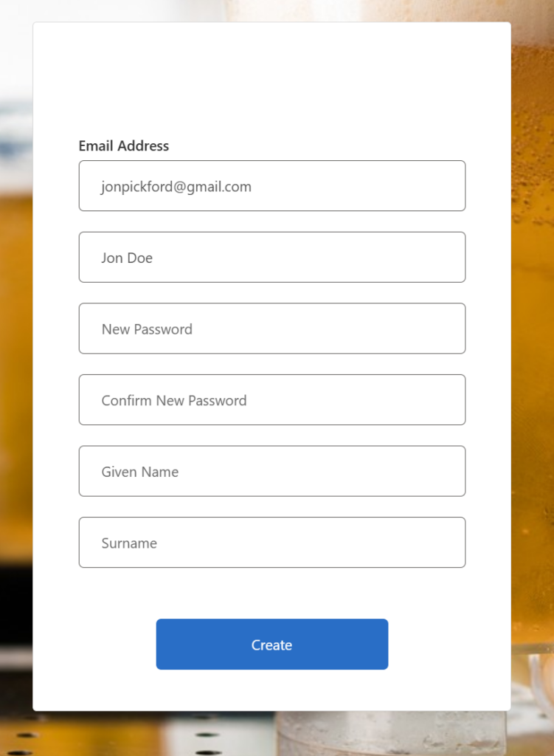Click the Given Name placeholder text
This screenshot has height=756, width=554.
140,472
